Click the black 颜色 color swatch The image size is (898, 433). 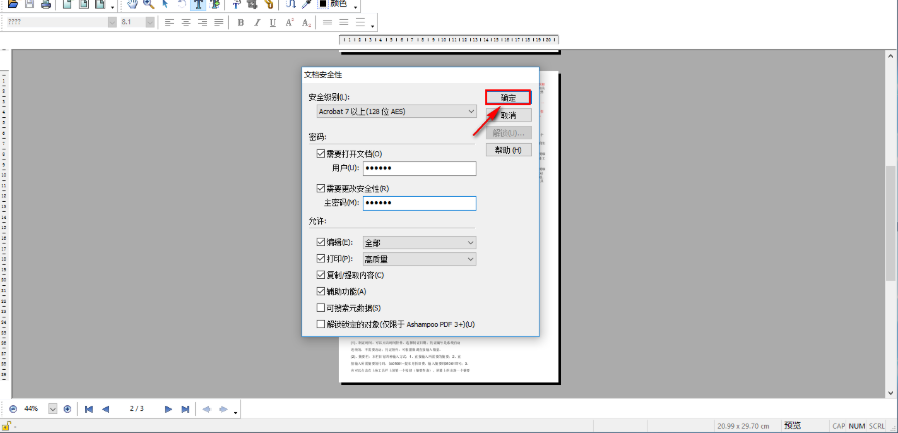pos(323,3)
